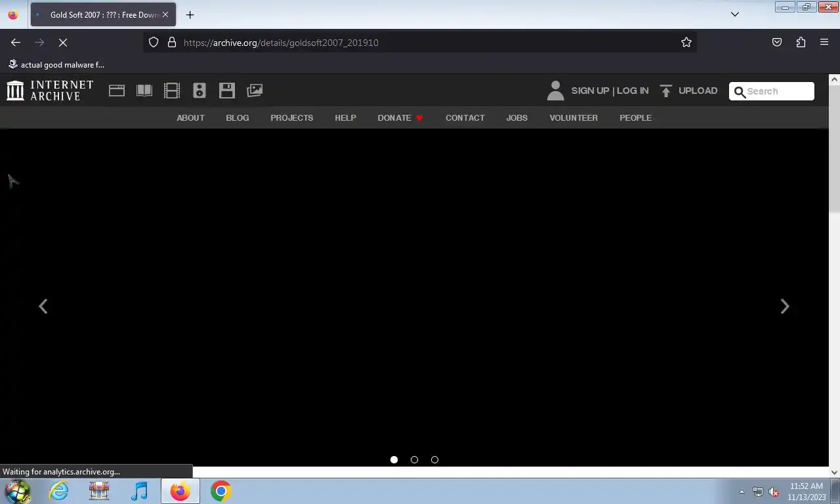Bookmark this page with the star
Screen dimensions: 840x504
686,43
